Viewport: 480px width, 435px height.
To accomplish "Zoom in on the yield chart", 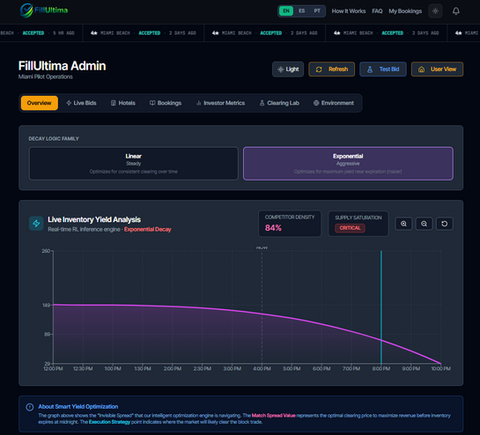I will click(404, 224).
